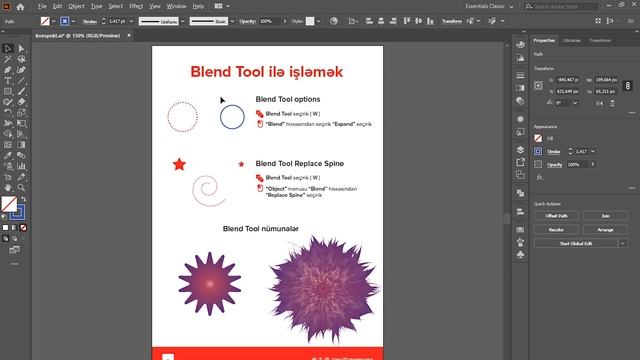Select the Blend tool in the toolbox
Image resolution: width=640 pixels, height=360 pixels.
(21, 156)
